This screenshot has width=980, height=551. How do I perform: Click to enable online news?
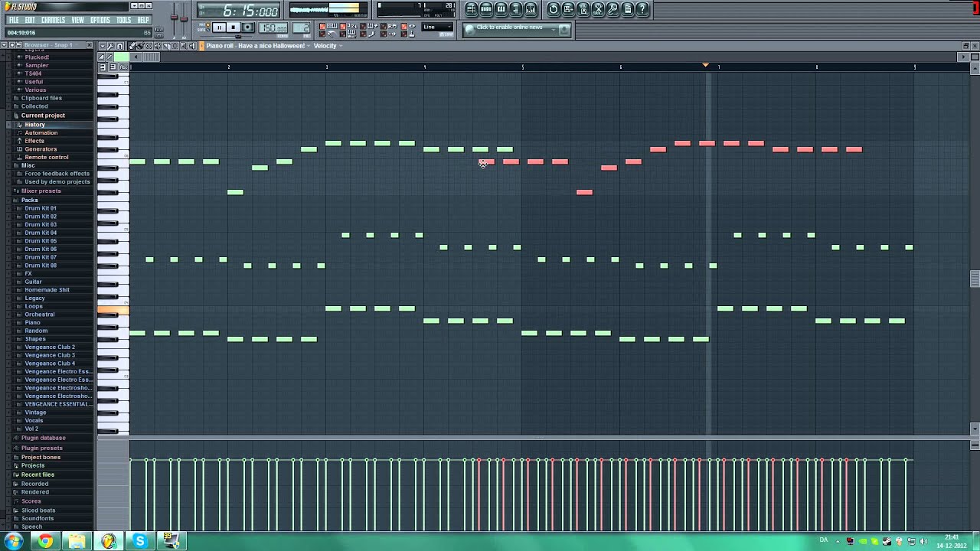(x=517, y=28)
